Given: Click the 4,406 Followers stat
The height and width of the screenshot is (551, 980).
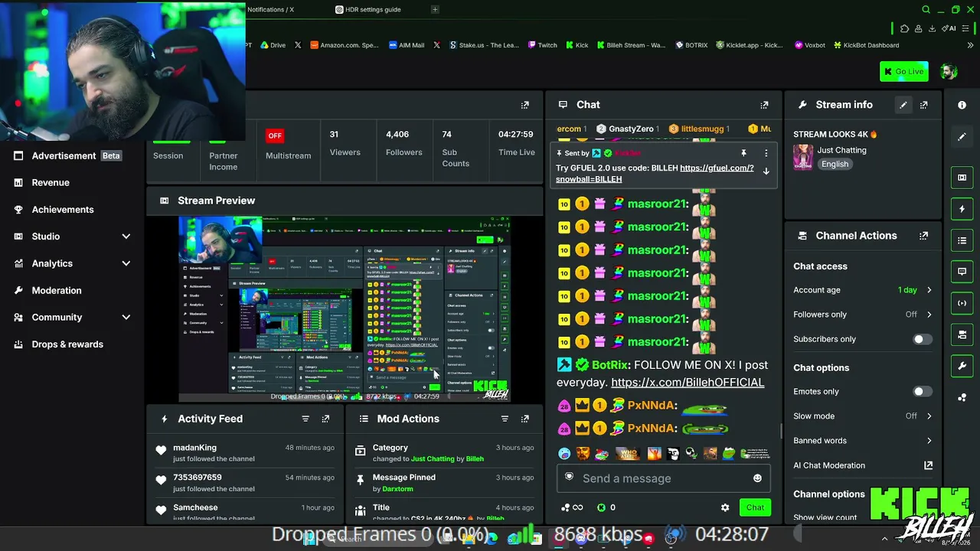Looking at the screenshot, I should [x=403, y=143].
